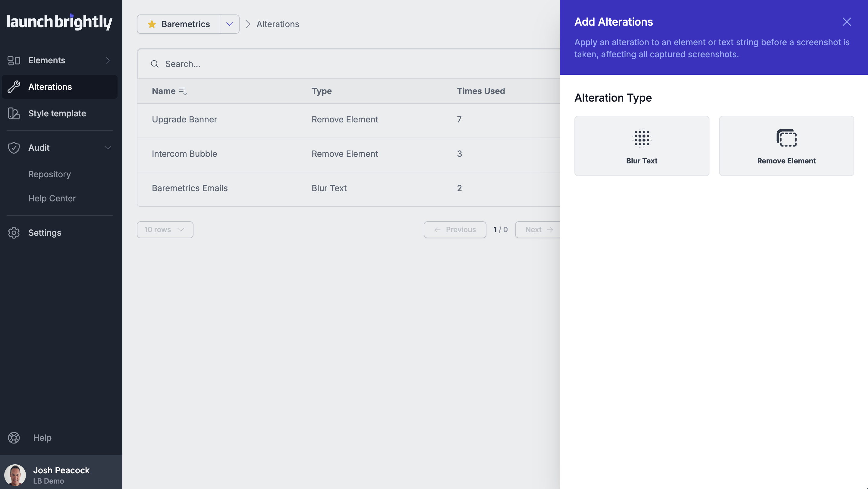Click the Alteration Type heading
Screen dimensions: 868x489
(x=613, y=98)
